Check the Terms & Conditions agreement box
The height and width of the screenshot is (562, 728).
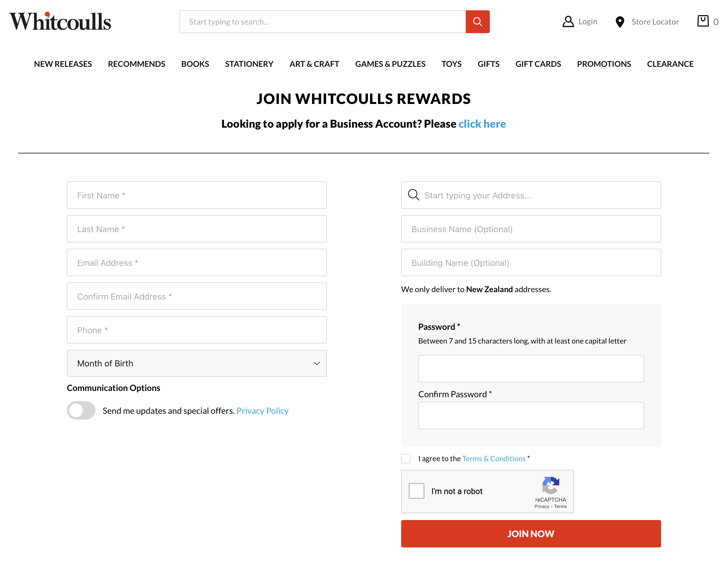(406, 458)
